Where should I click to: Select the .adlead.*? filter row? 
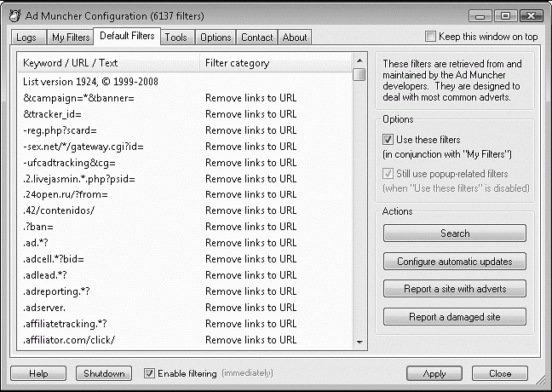pos(185,275)
